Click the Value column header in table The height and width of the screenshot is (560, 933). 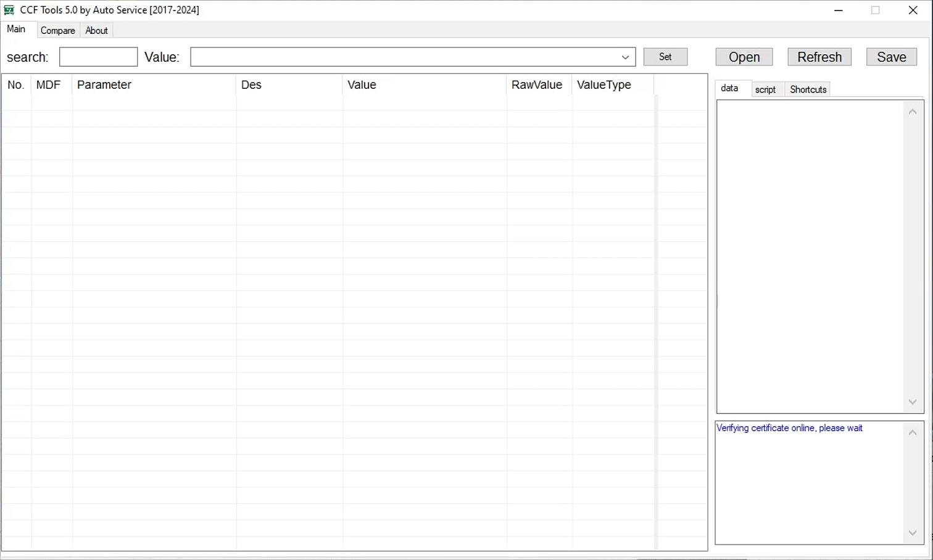[425, 84]
